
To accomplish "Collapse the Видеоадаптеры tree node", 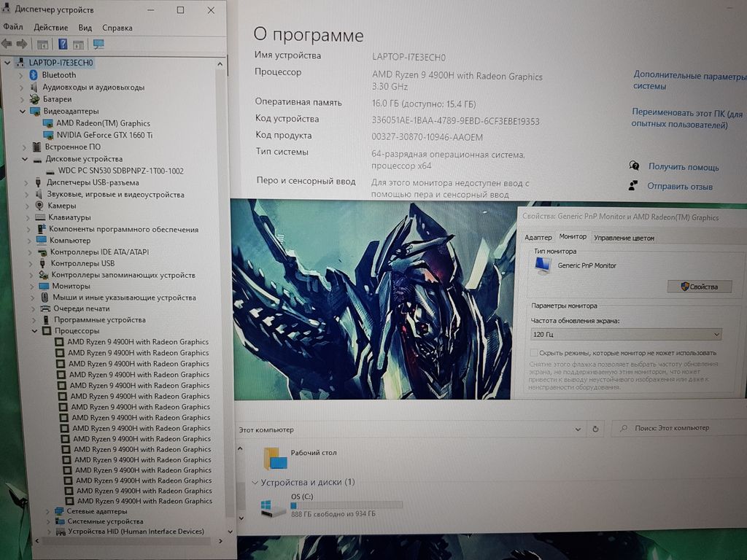I will coord(23,112).
